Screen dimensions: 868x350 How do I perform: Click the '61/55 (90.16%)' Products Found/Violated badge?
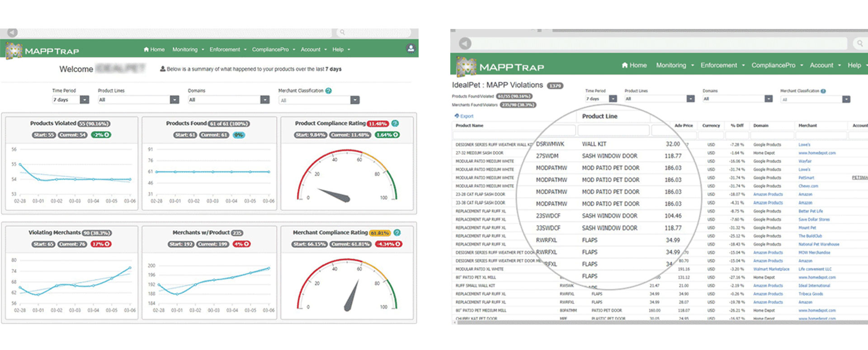(514, 96)
